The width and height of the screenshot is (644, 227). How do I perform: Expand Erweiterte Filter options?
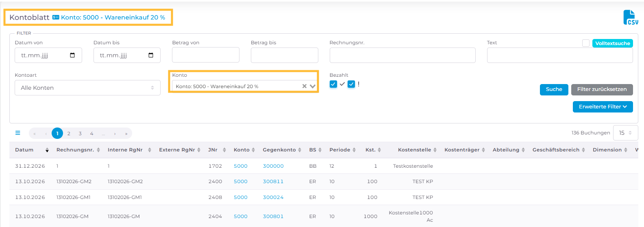point(603,107)
